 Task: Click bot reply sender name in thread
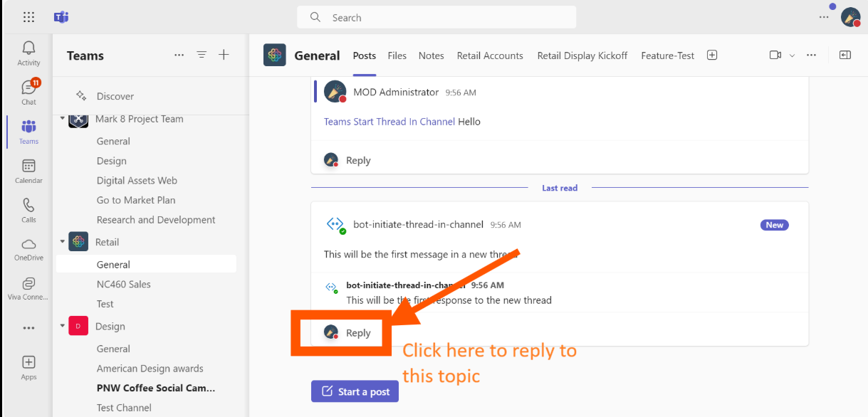(x=406, y=285)
